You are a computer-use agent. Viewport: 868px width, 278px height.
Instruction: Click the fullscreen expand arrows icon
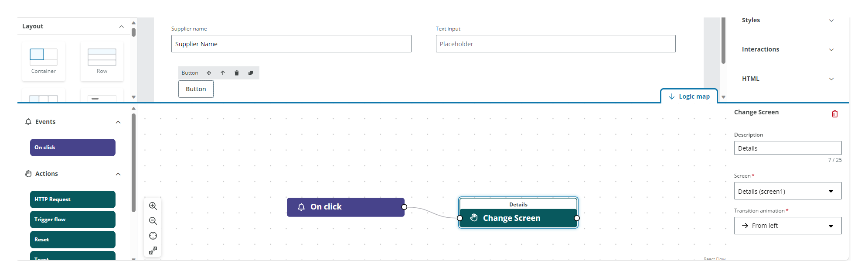tap(153, 251)
